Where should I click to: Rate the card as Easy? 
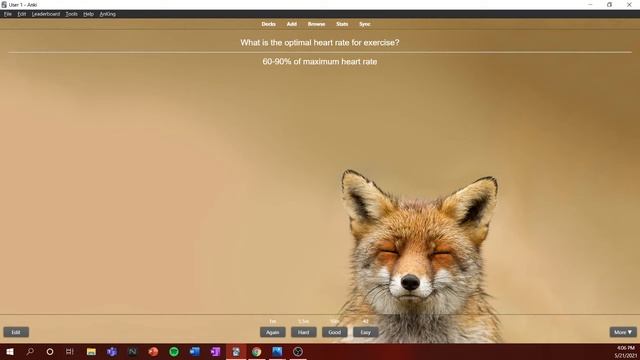(366, 332)
